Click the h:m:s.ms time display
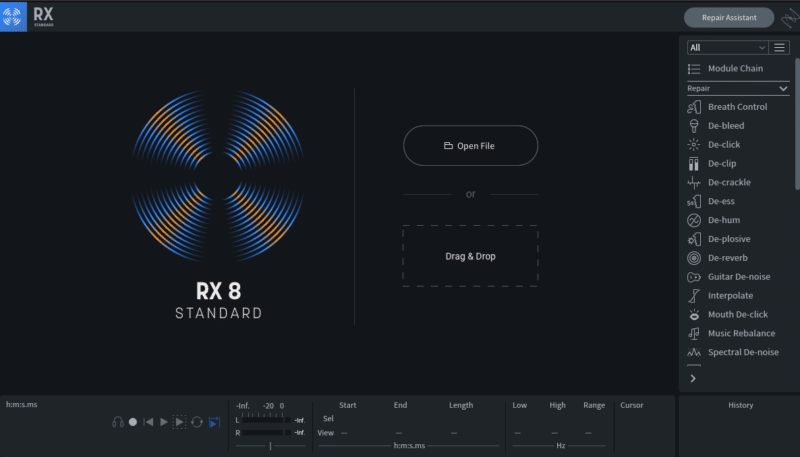The image size is (800, 457). [x=21, y=404]
